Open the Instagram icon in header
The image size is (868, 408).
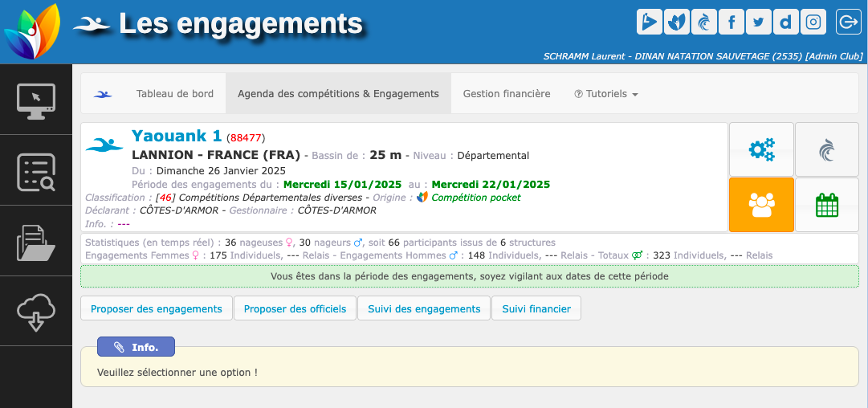pyautogui.click(x=813, y=22)
